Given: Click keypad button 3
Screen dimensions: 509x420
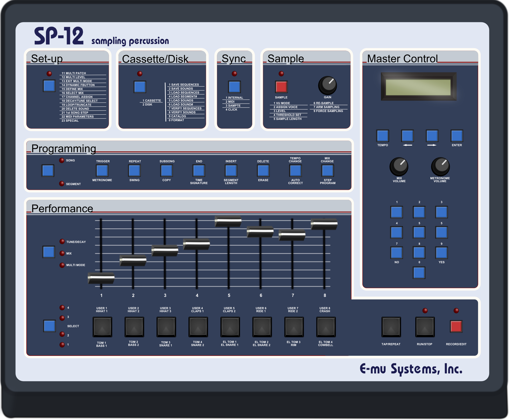Looking at the screenshot, I should pos(441,212).
